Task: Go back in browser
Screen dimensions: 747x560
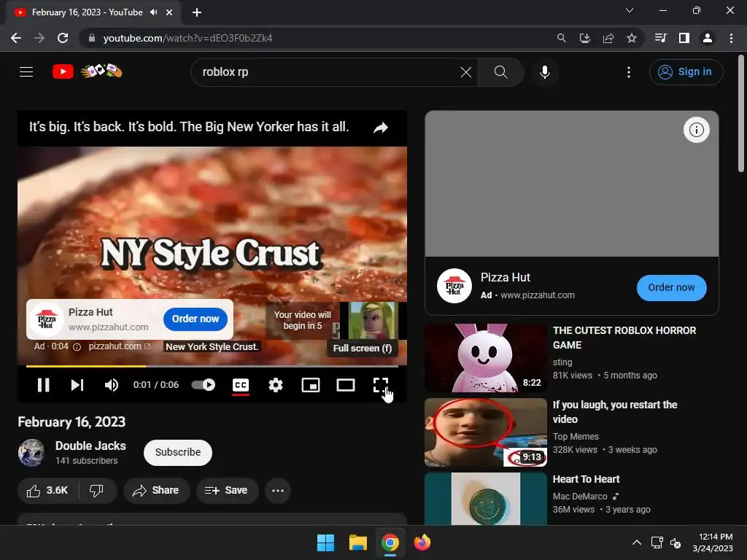Action: click(16, 38)
